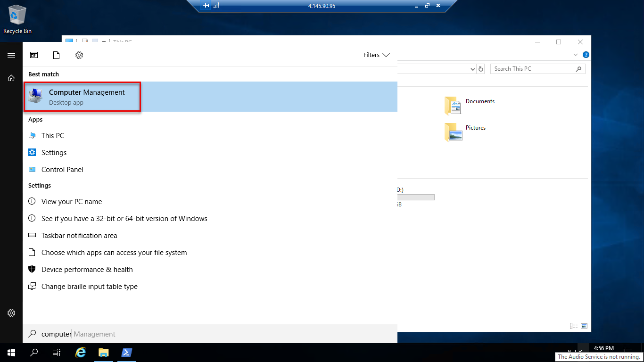The width and height of the screenshot is (644, 362).
Task: Filter search results by Apps icon
Action: [x=34, y=55]
